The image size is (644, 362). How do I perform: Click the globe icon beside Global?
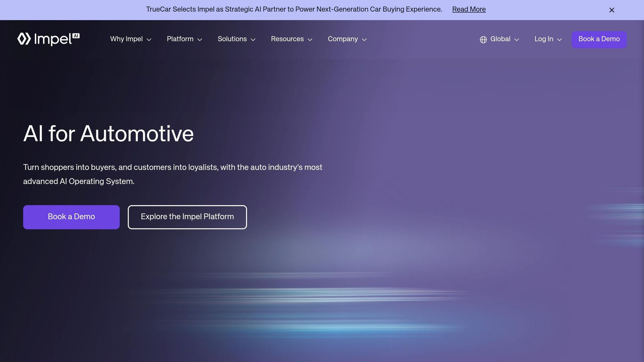(x=483, y=40)
